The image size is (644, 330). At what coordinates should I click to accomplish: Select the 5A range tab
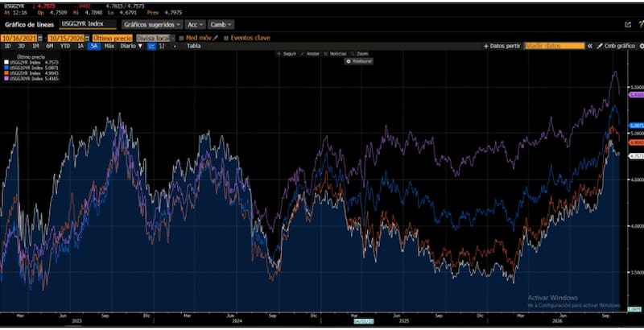tap(94, 46)
